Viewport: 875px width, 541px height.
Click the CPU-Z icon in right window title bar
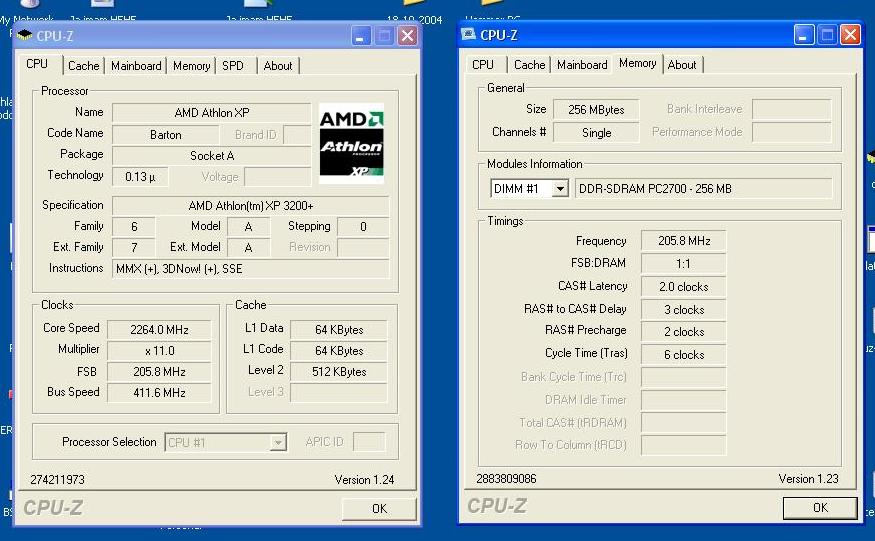click(x=468, y=35)
